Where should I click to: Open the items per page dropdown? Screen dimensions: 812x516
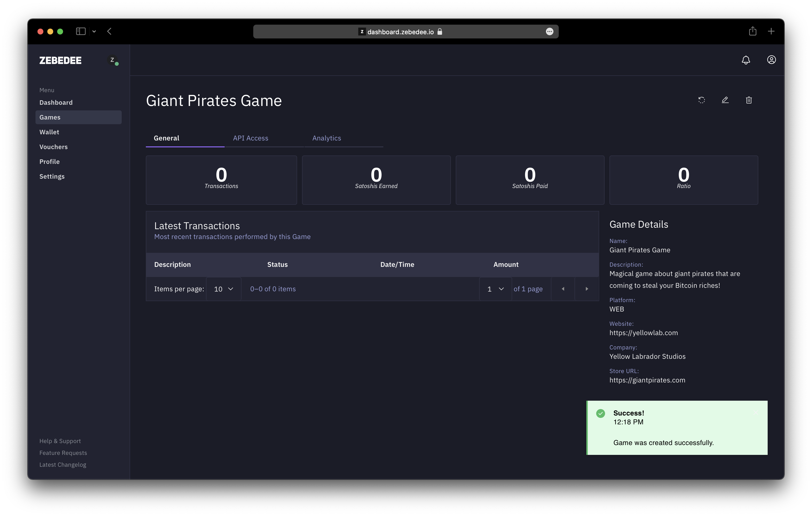coord(223,289)
